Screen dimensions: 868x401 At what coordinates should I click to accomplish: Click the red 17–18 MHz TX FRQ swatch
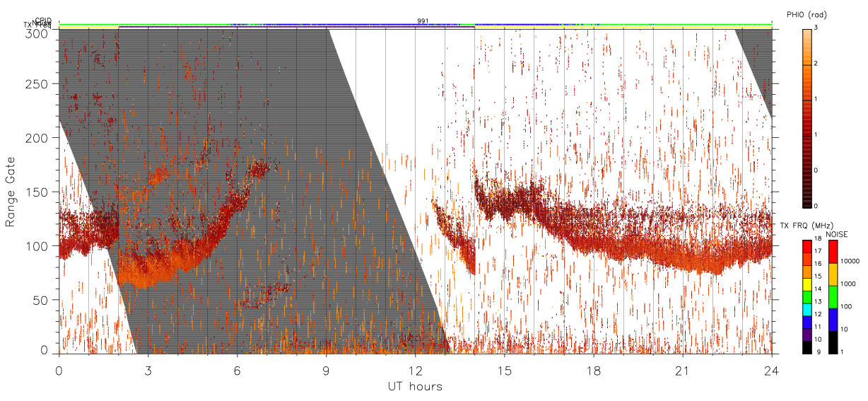click(x=807, y=245)
